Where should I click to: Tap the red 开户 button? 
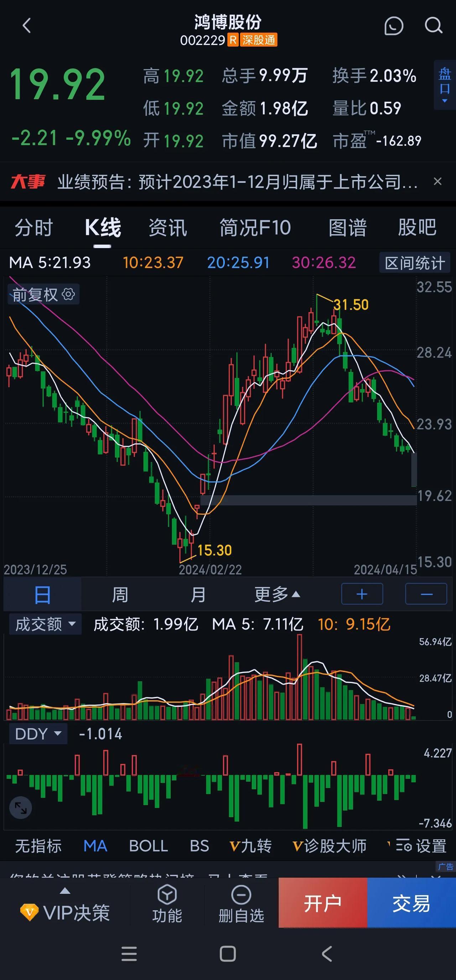[x=323, y=903]
